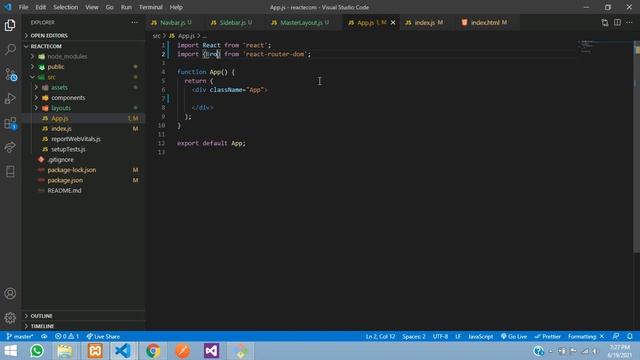The width and height of the screenshot is (640, 360).
Task: Open the Go menu
Action: click(x=109, y=7)
